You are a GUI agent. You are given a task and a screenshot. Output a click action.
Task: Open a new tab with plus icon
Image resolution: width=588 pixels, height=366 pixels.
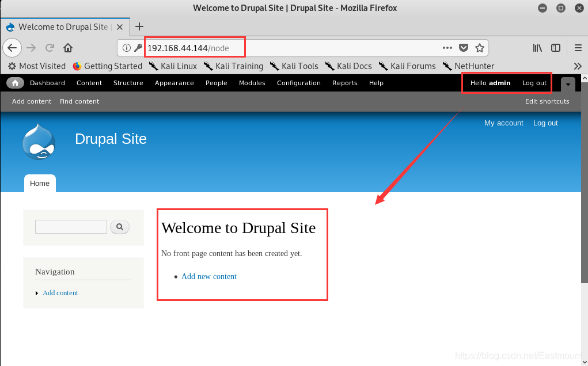[139, 26]
